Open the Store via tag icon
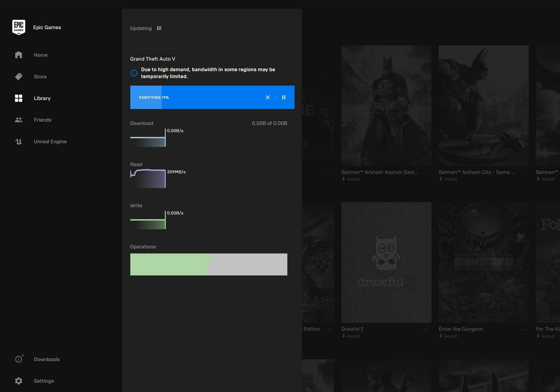Viewport: 560px width, 392px height. pos(19,77)
